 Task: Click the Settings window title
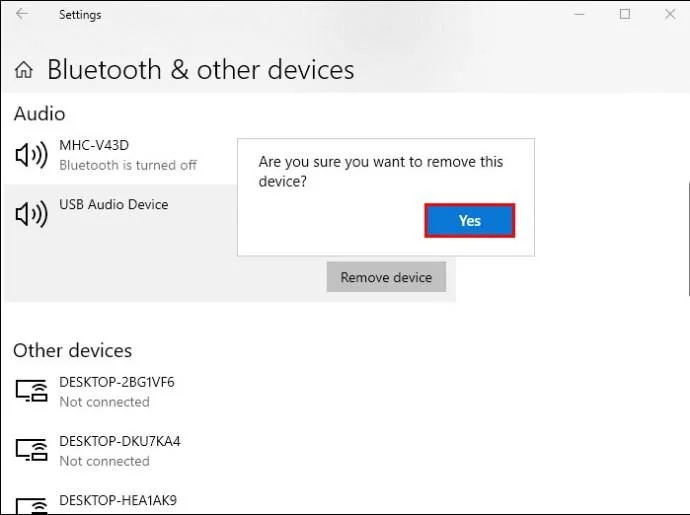(x=80, y=15)
